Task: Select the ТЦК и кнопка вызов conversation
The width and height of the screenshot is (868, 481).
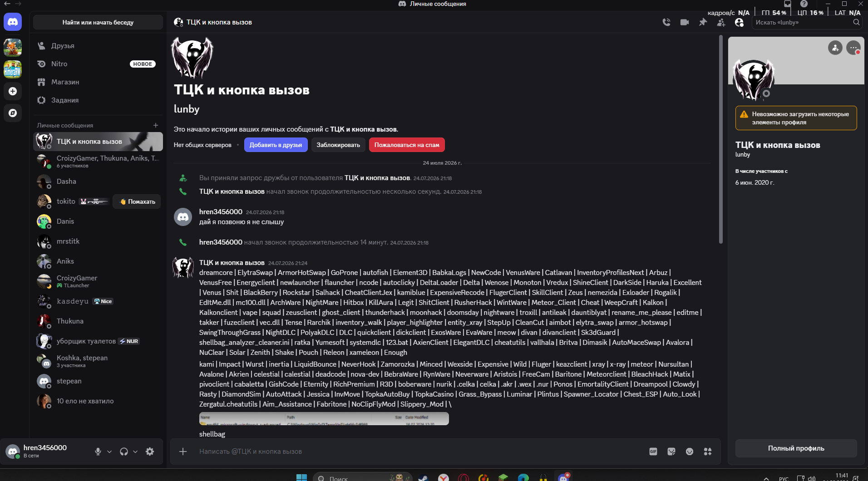Action: [98, 142]
